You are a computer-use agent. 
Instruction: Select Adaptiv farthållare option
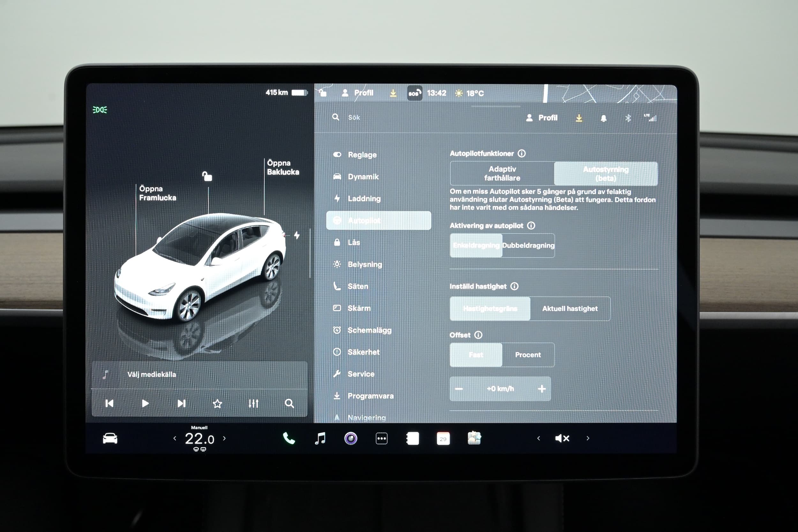click(x=502, y=173)
